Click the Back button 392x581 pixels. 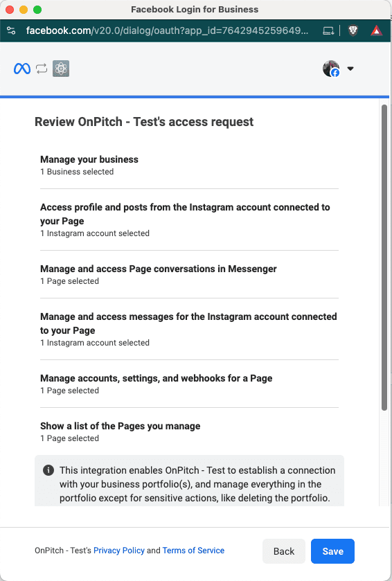284,551
